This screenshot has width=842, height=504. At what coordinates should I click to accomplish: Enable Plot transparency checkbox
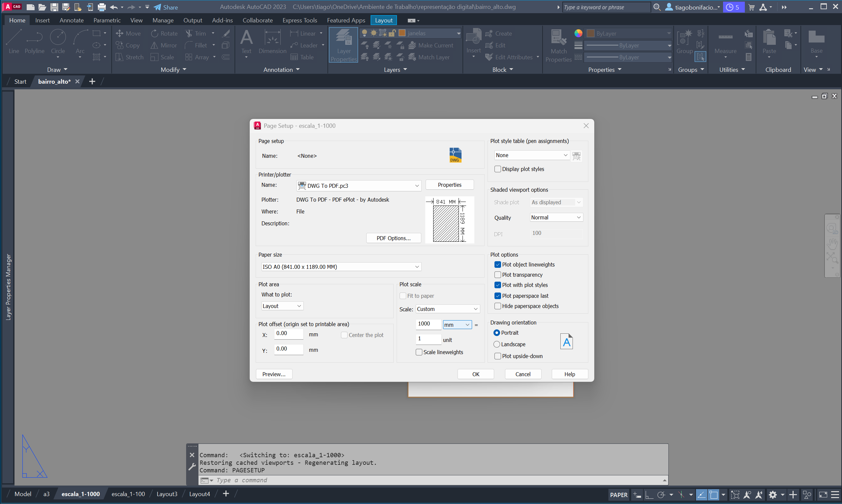point(498,275)
